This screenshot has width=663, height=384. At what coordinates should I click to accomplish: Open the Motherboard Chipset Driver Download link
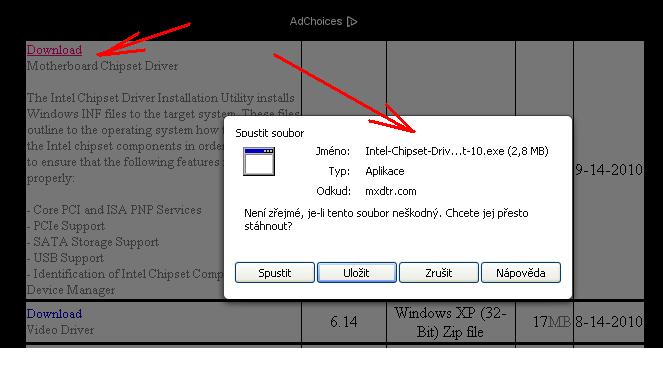coord(54,50)
